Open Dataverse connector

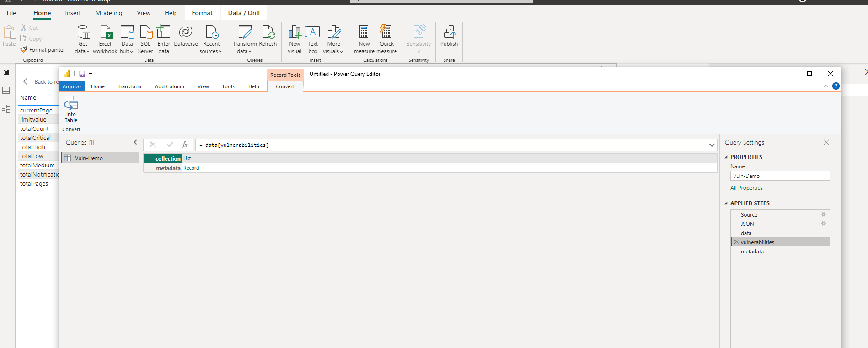pyautogui.click(x=186, y=36)
